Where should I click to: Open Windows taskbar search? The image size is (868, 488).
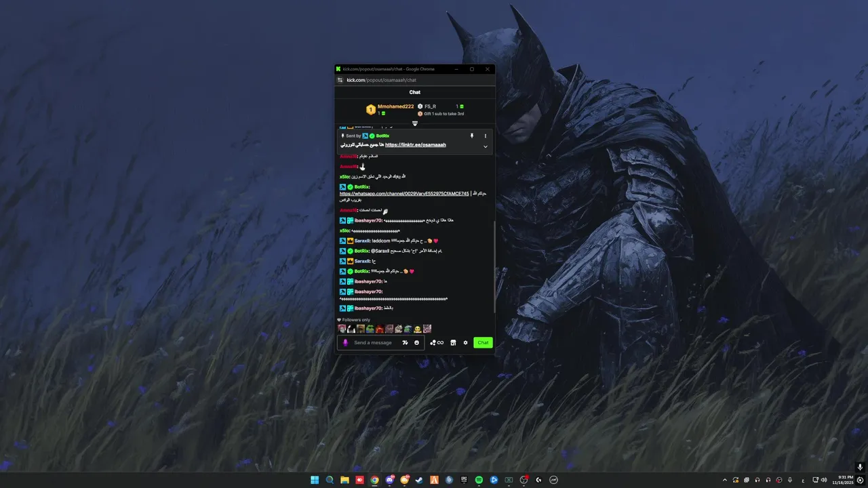pyautogui.click(x=330, y=480)
